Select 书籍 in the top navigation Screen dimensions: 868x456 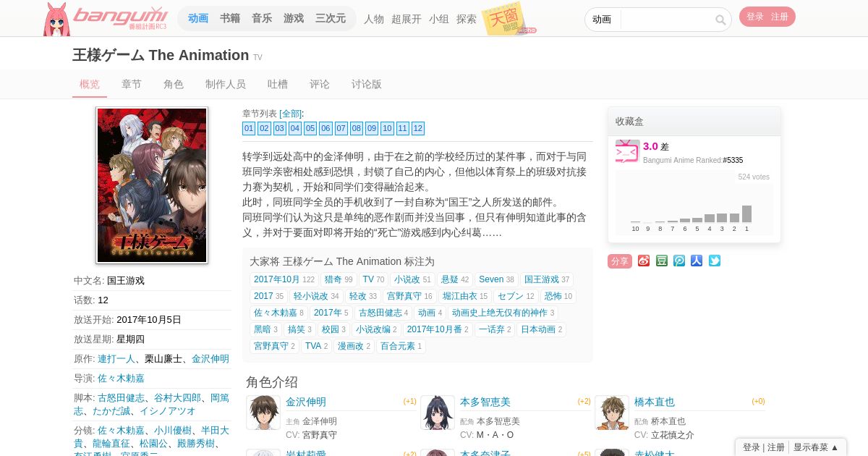point(230,19)
